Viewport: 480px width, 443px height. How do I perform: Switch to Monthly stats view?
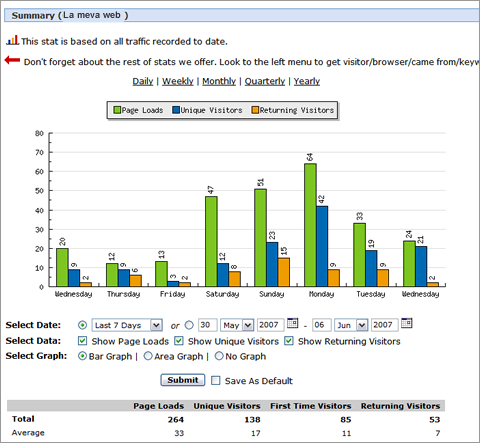pyautogui.click(x=219, y=81)
